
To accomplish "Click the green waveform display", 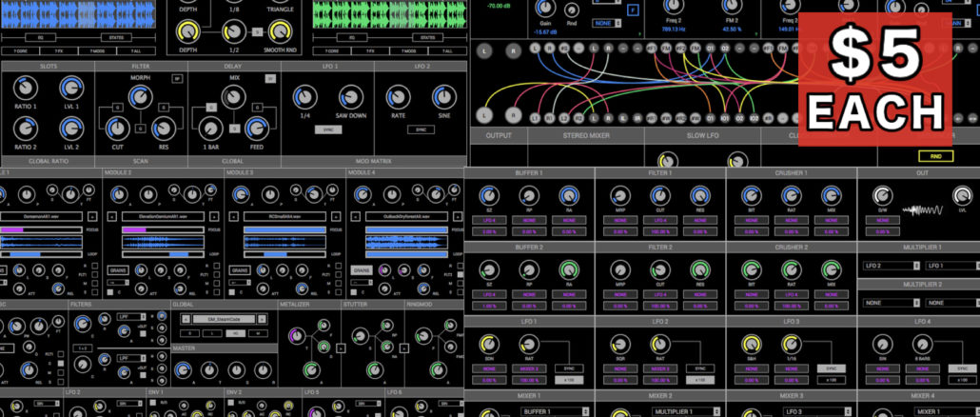I will tap(390, 13).
